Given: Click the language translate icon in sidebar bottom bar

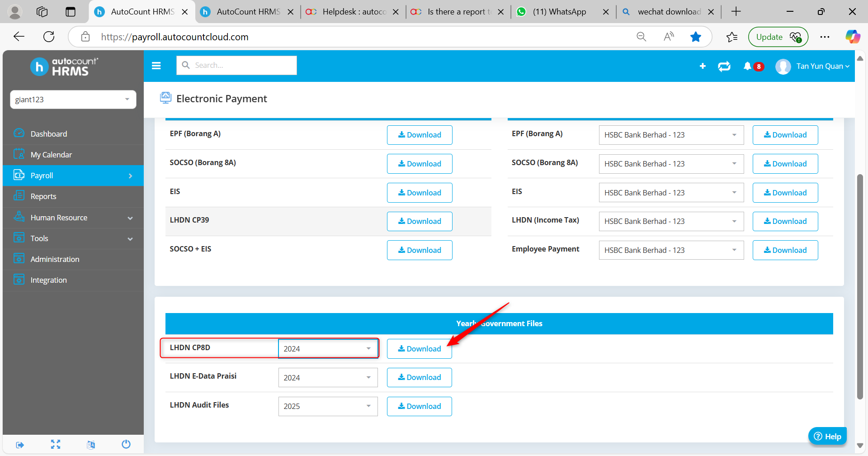Looking at the screenshot, I should click(x=91, y=445).
